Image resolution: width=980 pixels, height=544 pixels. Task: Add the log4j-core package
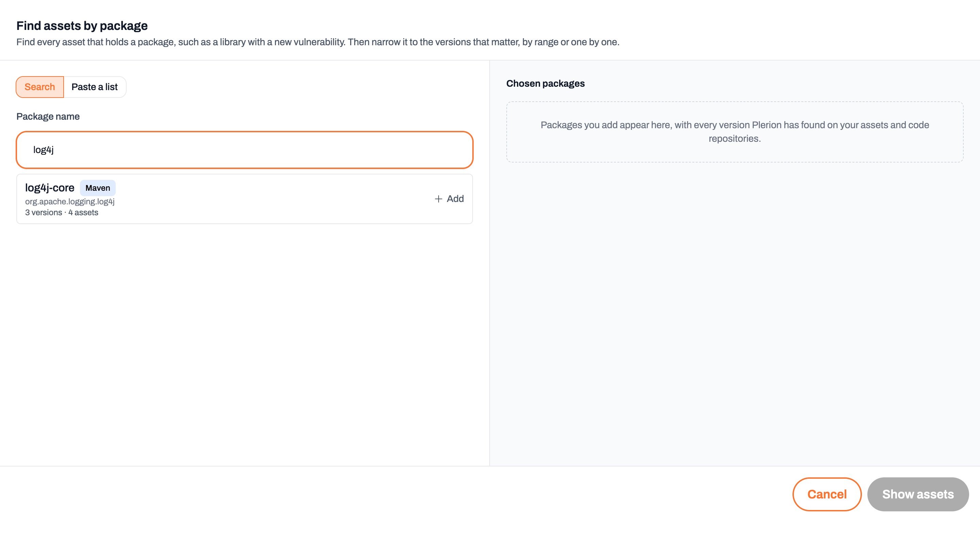tap(449, 199)
